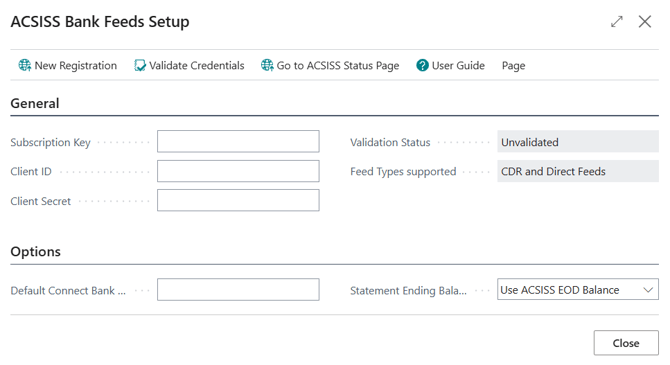
Task: Click the Feed Types supported label
Action: [403, 172]
